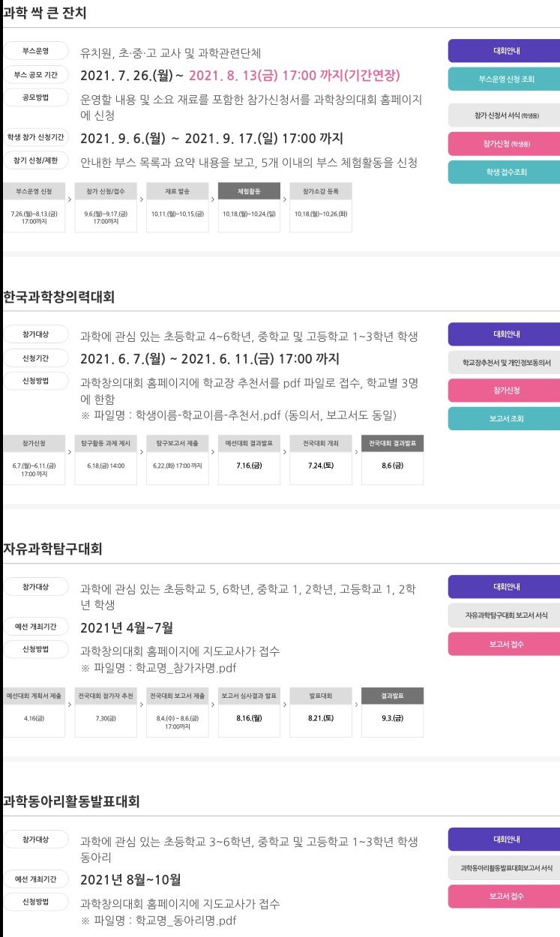
Task: Select the 결과발표 step dated 9.3.(금)
Action: coord(392,712)
